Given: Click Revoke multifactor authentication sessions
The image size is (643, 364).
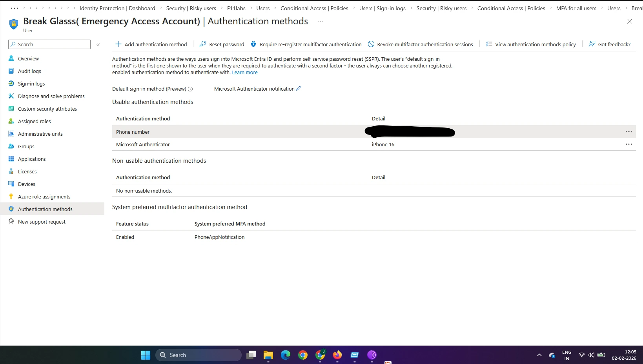Looking at the screenshot, I should pos(420,44).
